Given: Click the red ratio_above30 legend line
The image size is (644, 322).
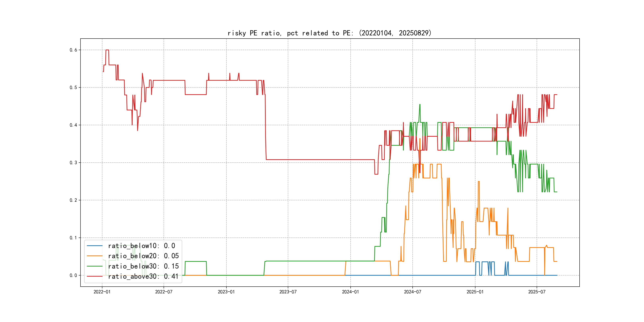Looking at the screenshot, I should pos(94,276).
